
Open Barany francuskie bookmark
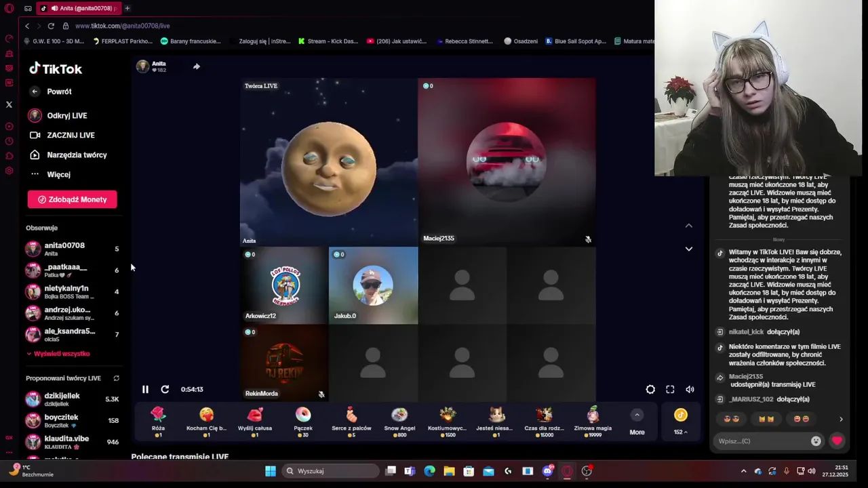(x=191, y=41)
